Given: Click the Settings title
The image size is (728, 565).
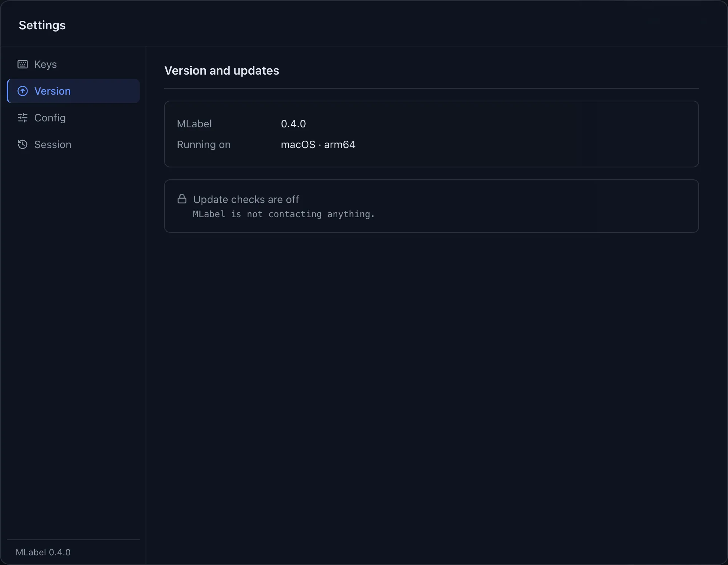Looking at the screenshot, I should [42, 25].
